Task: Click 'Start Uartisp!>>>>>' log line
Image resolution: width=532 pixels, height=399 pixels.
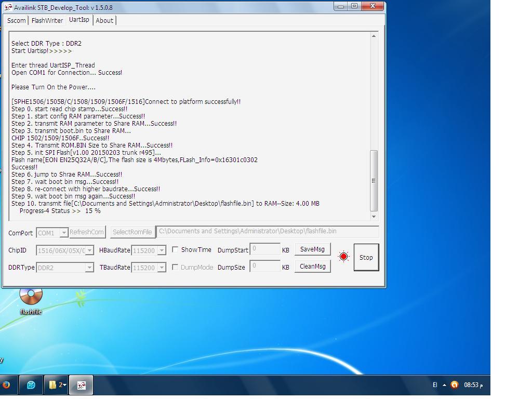Action: (x=42, y=51)
